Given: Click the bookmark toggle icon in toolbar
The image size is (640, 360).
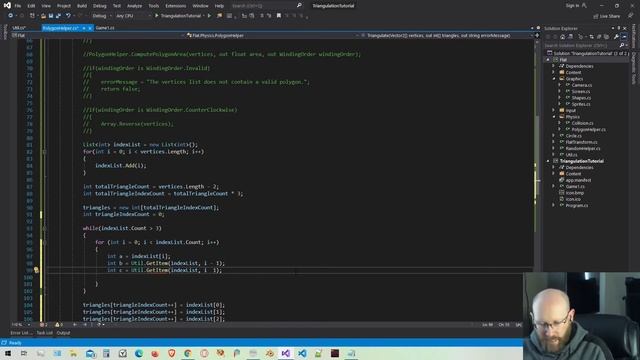Looking at the screenshot, I should coord(279,16).
